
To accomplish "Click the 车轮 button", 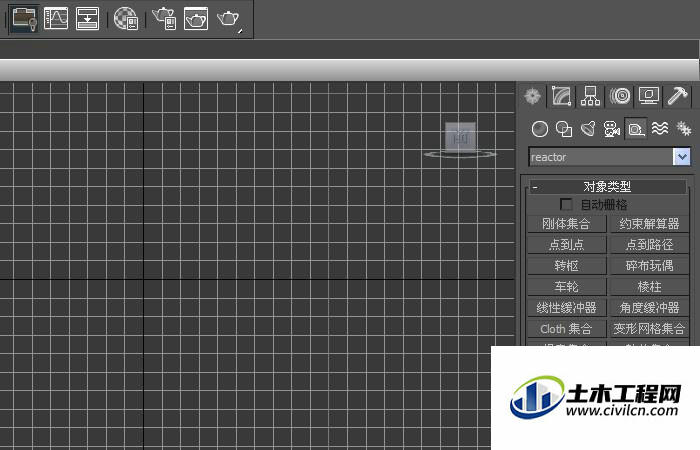I will point(567,287).
